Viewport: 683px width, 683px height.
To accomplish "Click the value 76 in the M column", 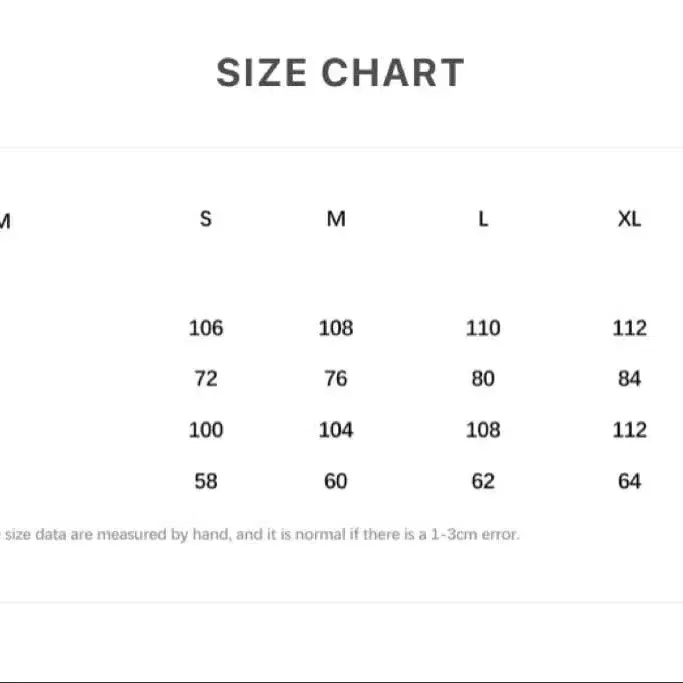I will pyautogui.click(x=336, y=379).
